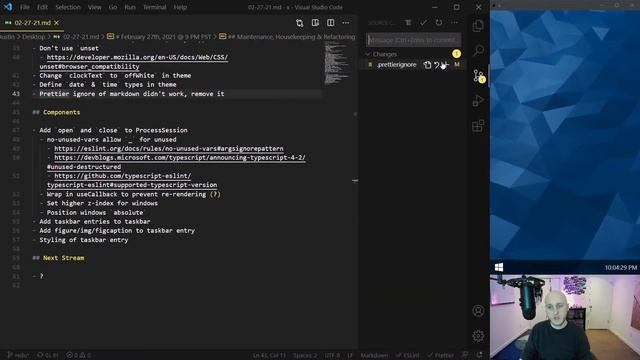This screenshot has width=640, height=360.
Task: Refresh the source control panel
Action: 439,23
